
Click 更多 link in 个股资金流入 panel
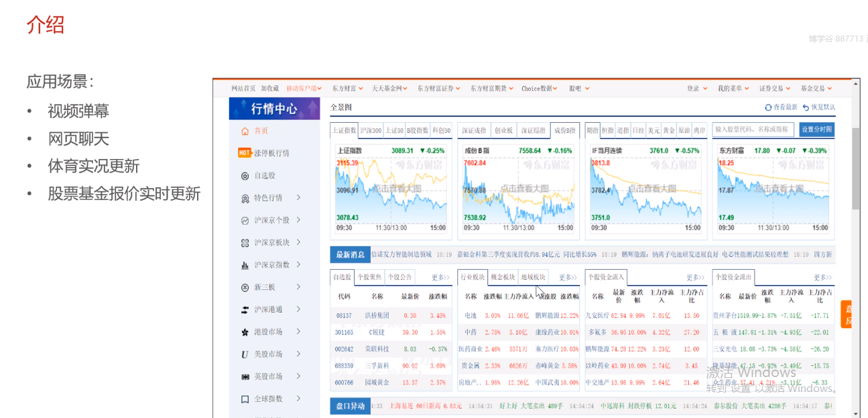coord(695,278)
